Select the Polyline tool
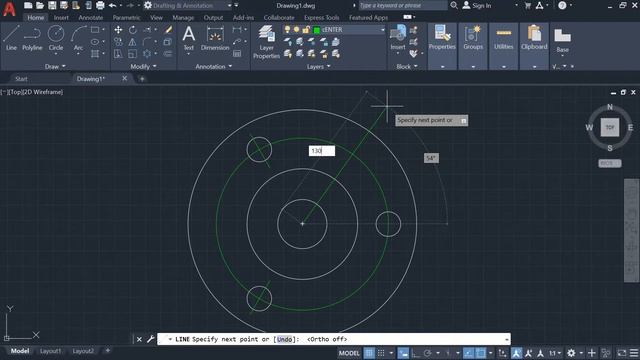The width and height of the screenshot is (640, 360). point(32,38)
